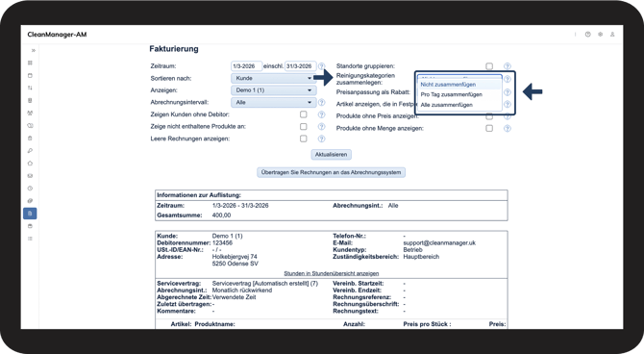
Task: Show help for the Zeitraum field
Action: pyautogui.click(x=322, y=66)
